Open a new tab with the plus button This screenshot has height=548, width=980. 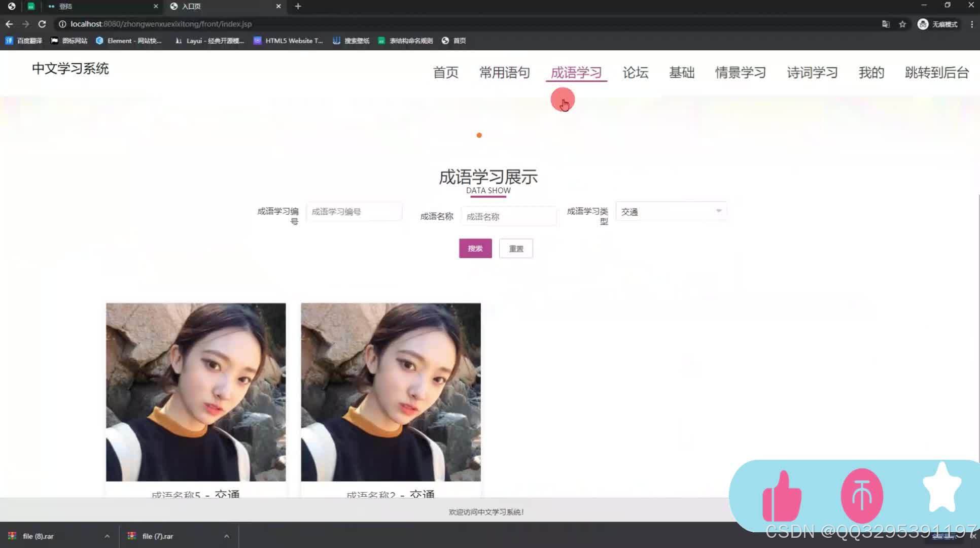click(298, 6)
